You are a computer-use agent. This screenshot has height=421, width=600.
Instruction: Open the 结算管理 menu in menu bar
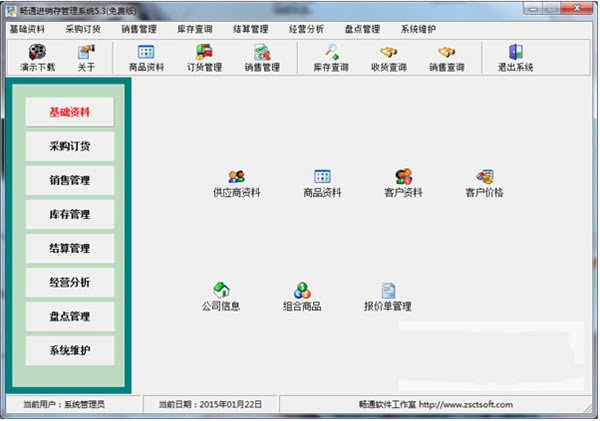point(251,29)
